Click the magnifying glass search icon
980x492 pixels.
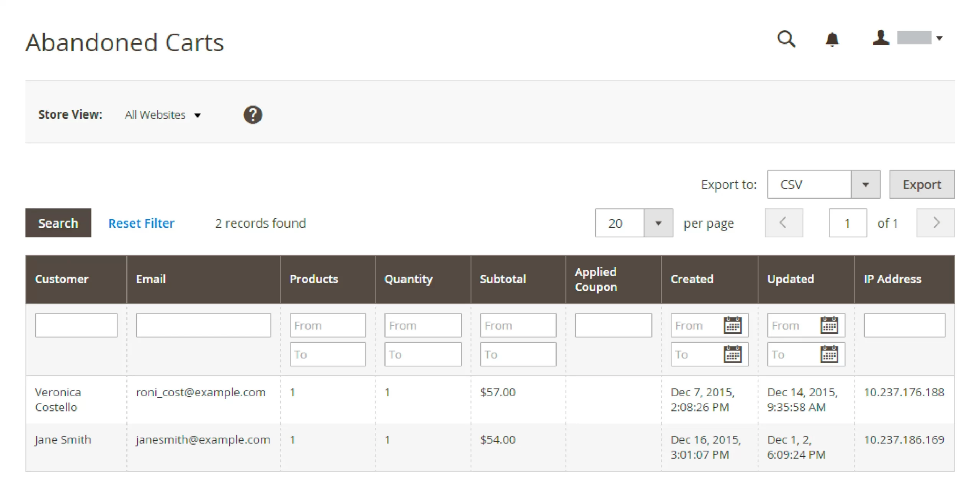coord(786,39)
